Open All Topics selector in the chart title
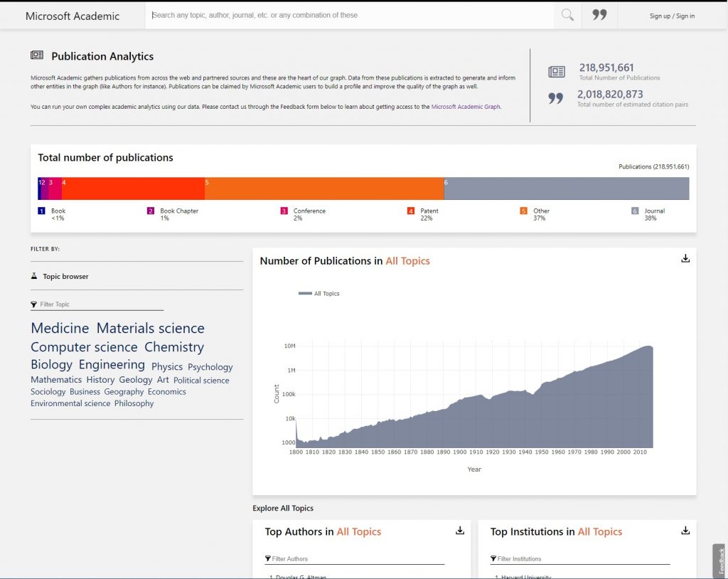Screen dimensions: 728x579 click(407, 261)
